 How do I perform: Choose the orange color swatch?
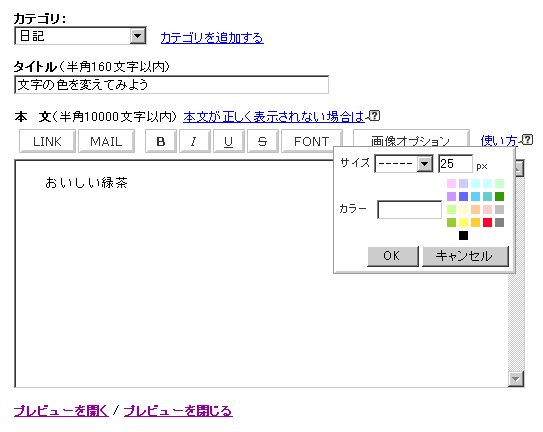tap(475, 222)
